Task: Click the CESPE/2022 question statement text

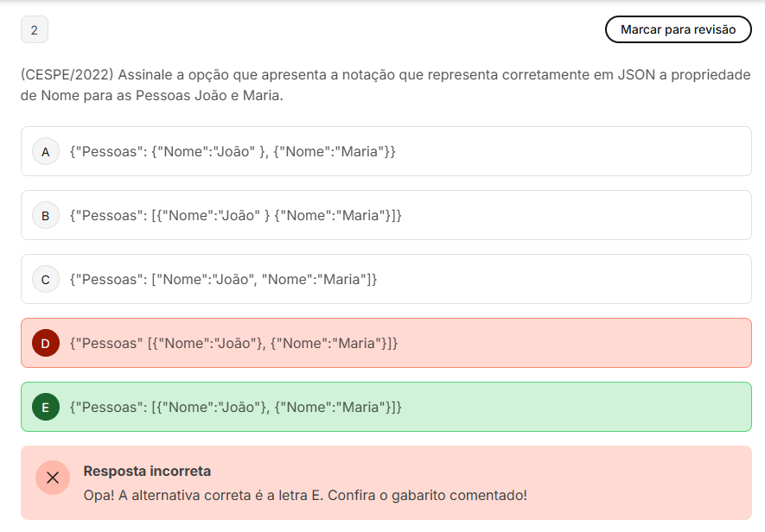Action: [386, 85]
